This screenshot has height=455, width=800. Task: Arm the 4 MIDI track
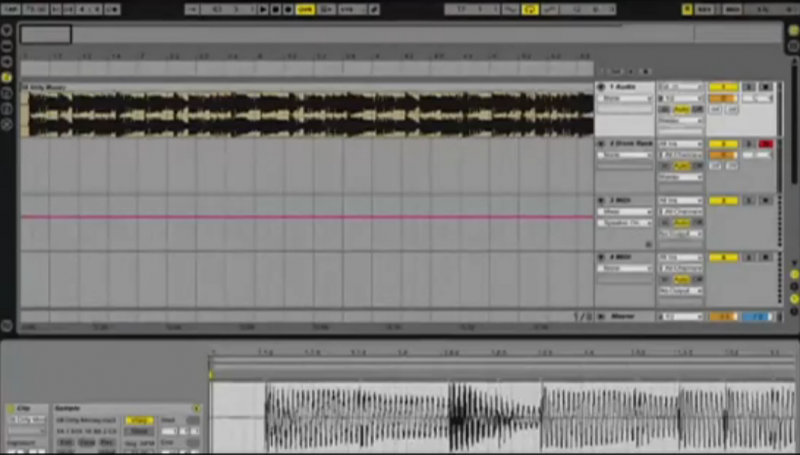[x=765, y=258]
